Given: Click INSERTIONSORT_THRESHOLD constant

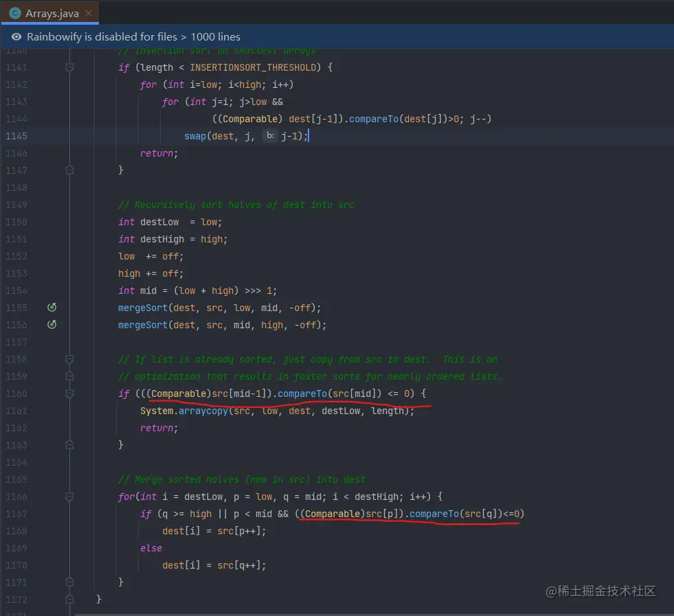Looking at the screenshot, I should coord(253,67).
